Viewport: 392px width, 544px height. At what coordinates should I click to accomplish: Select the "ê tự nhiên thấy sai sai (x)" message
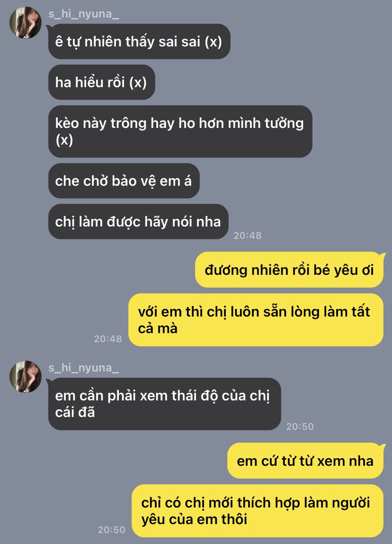139,41
